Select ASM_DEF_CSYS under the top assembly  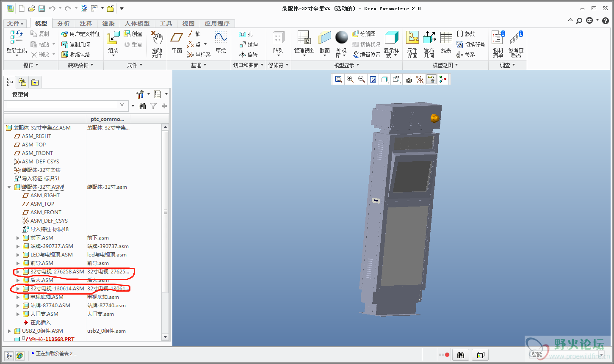click(x=41, y=162)
